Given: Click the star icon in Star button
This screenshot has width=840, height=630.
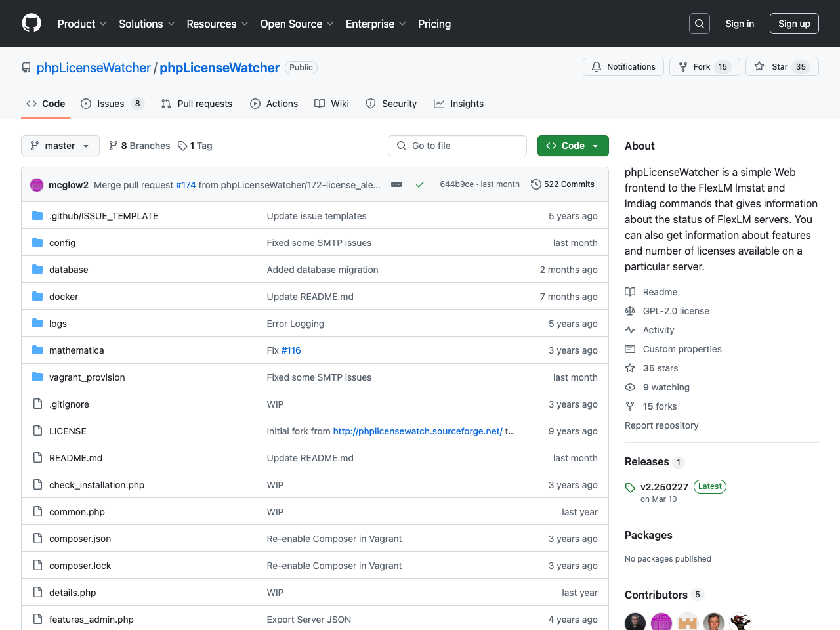Looking at the screenshot, I should pos(759,67).
